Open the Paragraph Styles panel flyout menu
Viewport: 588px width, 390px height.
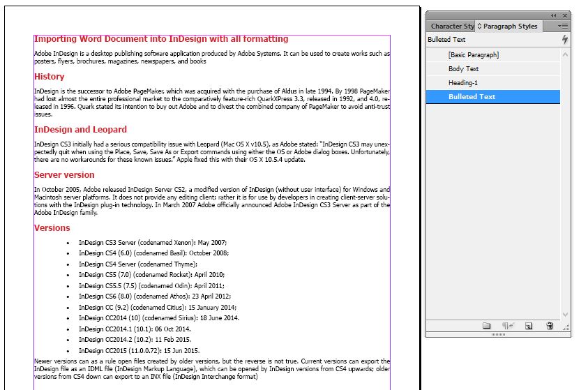[x=564, y=26]
